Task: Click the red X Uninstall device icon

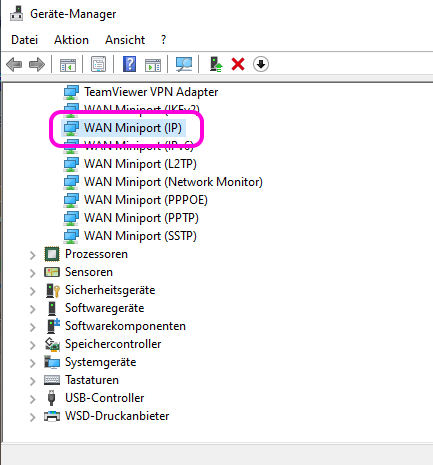Action: [238, 64]
